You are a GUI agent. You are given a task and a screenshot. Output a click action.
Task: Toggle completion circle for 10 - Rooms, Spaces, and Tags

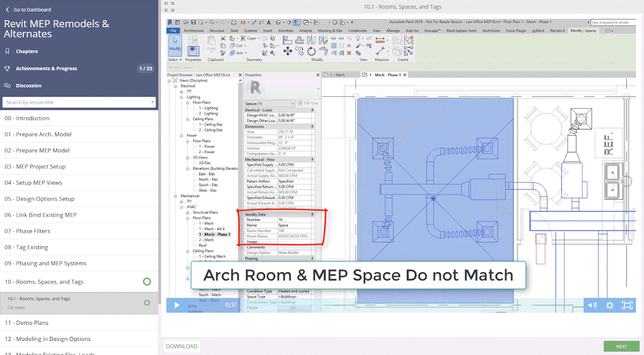coord(147,282)
